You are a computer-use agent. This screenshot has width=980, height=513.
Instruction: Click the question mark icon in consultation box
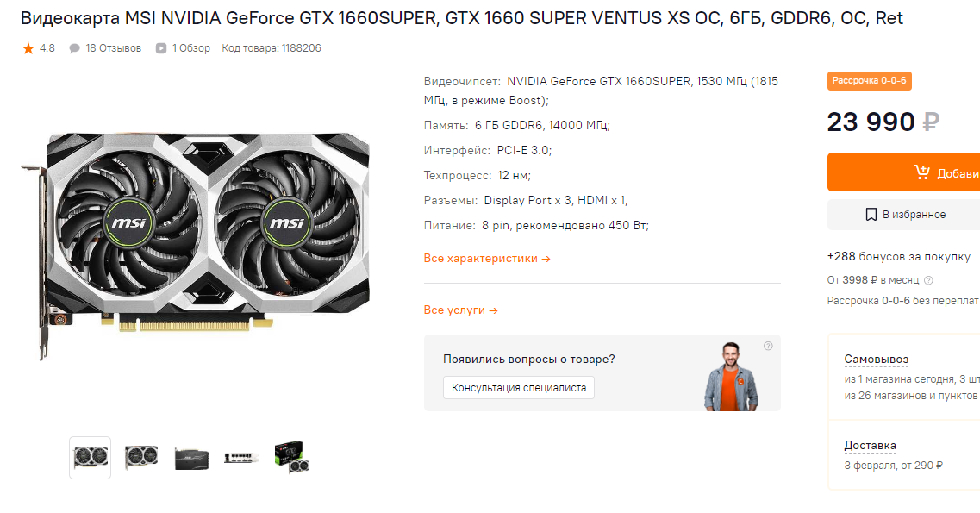pyautogui.click(x=768, y=346)
